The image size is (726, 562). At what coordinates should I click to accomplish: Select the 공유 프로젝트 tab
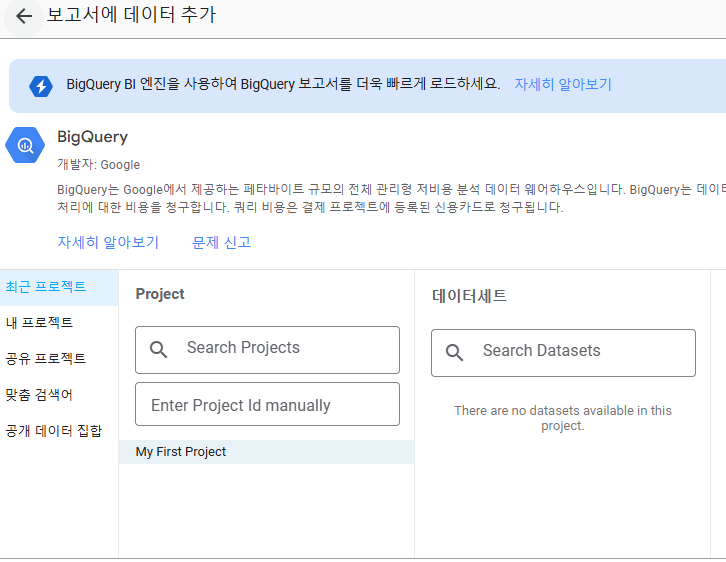pos(59,359)
